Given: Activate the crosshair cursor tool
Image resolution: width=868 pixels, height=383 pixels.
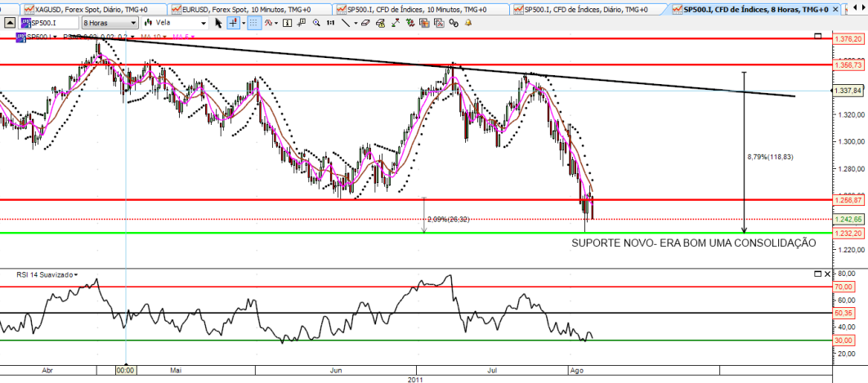Looking at the screenshot, I should click(233, 23).
